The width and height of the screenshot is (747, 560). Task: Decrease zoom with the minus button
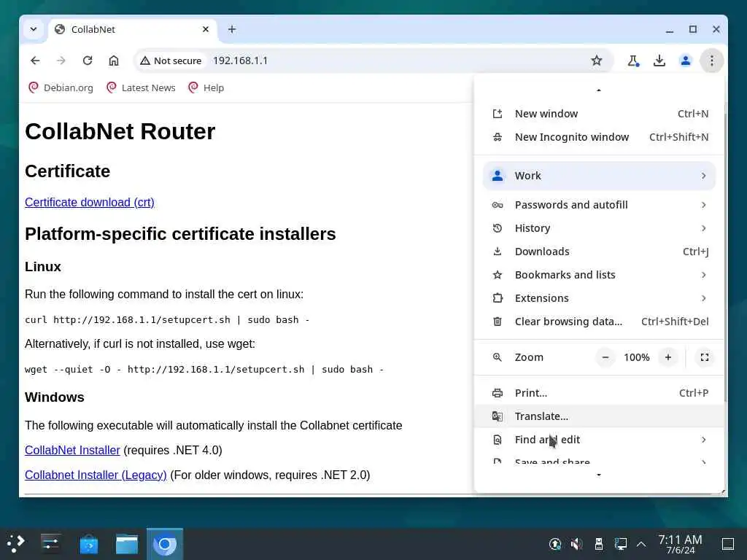point(605,357)
